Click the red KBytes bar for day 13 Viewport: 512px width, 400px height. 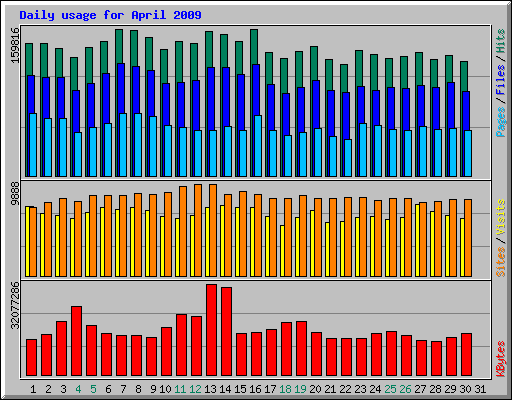[x=211, y=330]
